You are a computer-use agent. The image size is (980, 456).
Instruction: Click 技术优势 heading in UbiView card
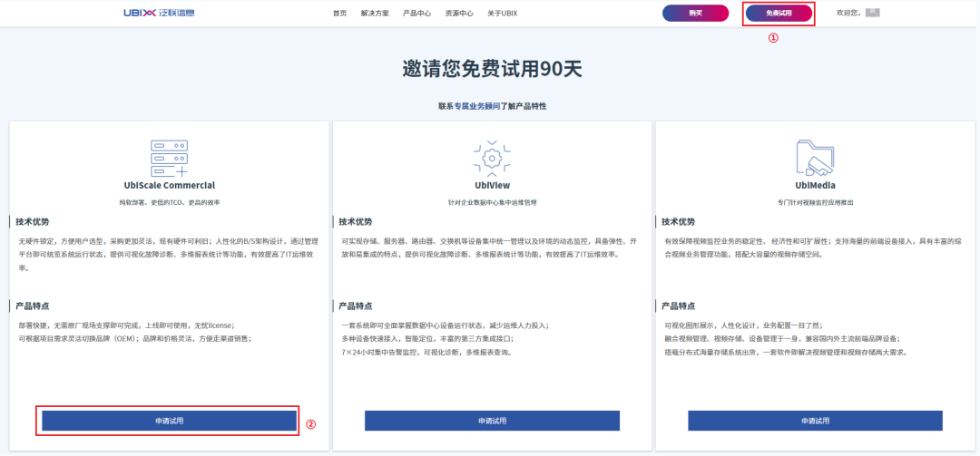click(356, 222)
